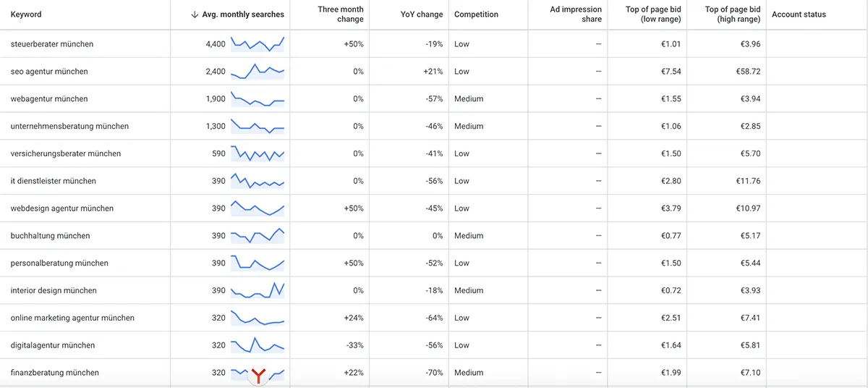Sort by the Keyword column header
This screenshot has height=388, width=868.
(26, 14)
